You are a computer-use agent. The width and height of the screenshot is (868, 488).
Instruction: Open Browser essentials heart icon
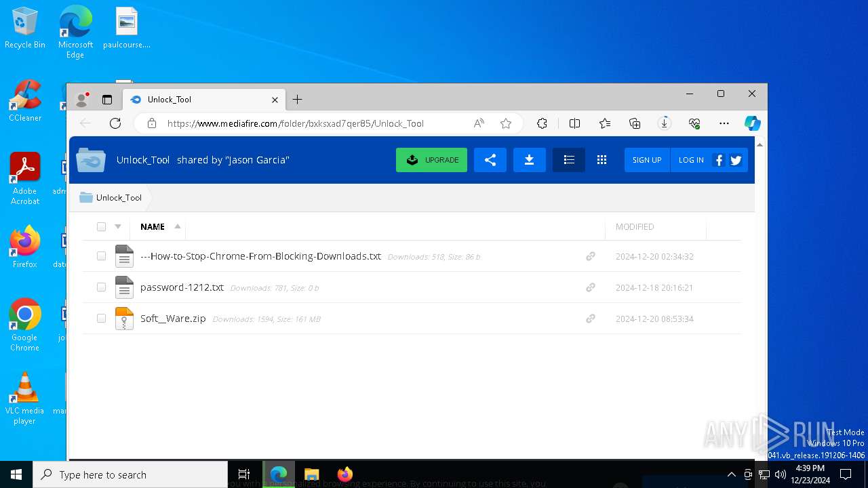point(694,123)
